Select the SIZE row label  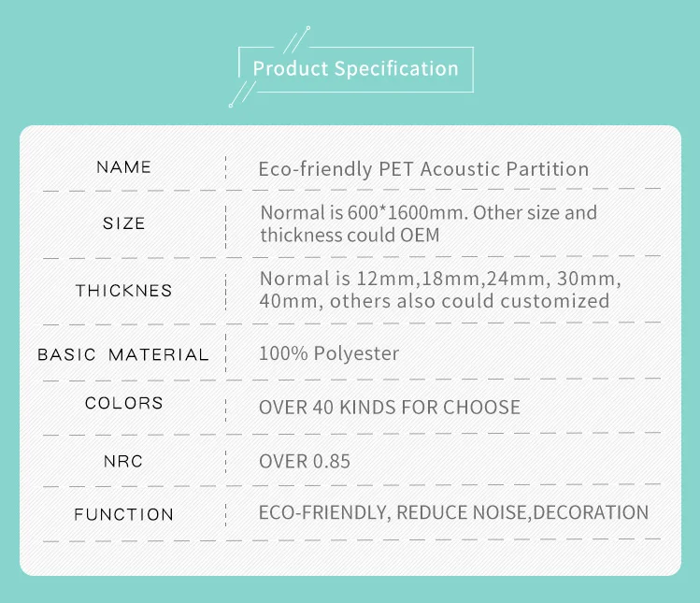click(x=124, y=223)
